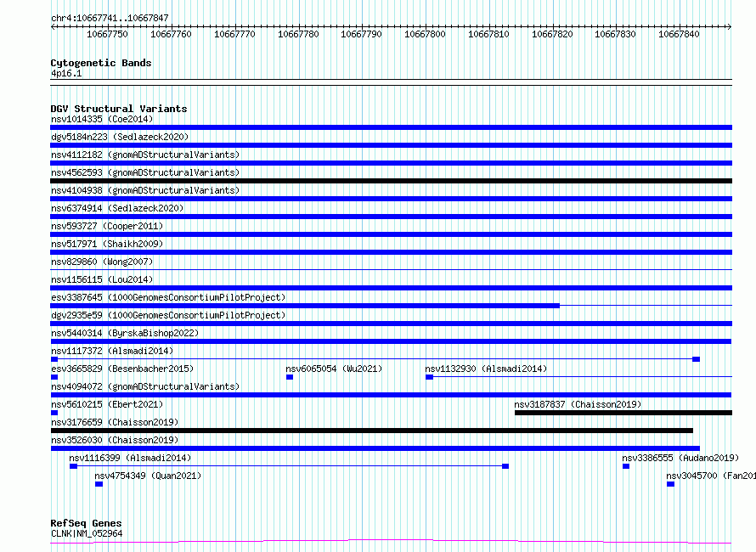Click the blue bar of esv3387645

click(305, 306)
